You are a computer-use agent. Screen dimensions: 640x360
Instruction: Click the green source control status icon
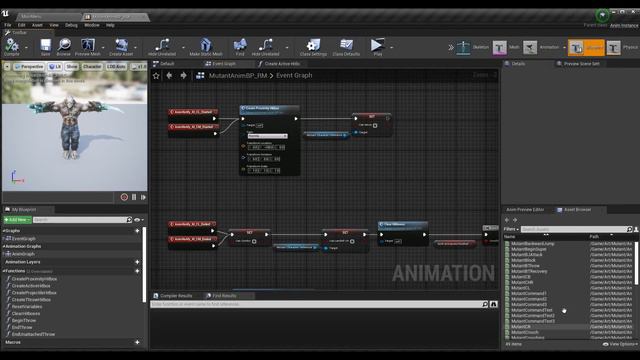[602, 15]
